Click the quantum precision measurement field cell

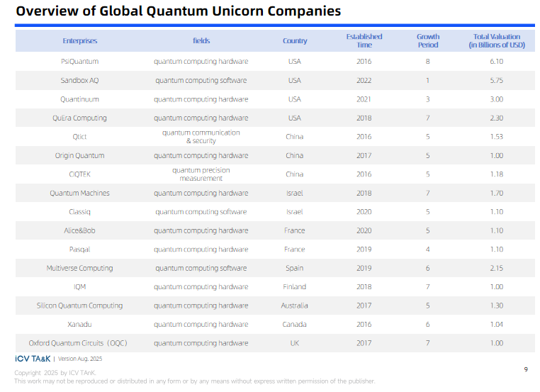coord(201,174)
